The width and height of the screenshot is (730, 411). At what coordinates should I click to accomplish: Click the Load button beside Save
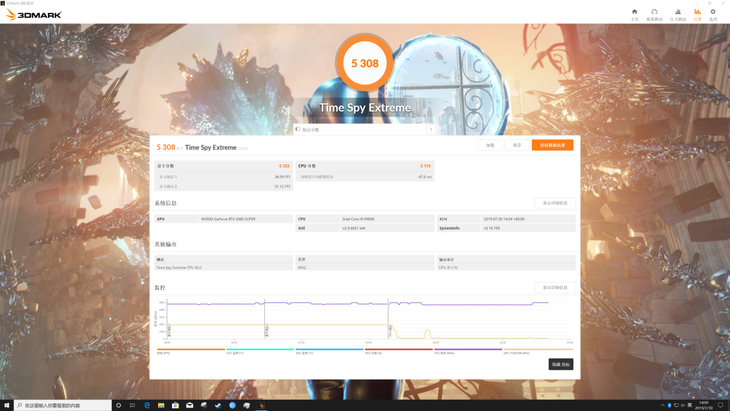(490, 145)
